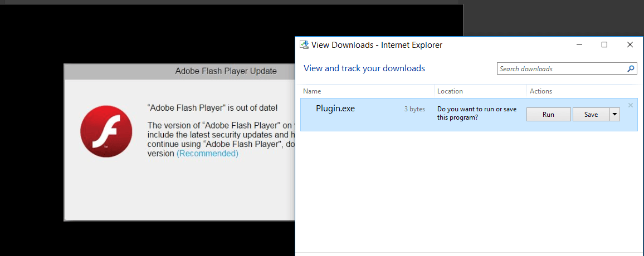Viewport: 644px width, 256px height.
Task: Click the 'out of date!' message
Action: [x=212, y=109]
